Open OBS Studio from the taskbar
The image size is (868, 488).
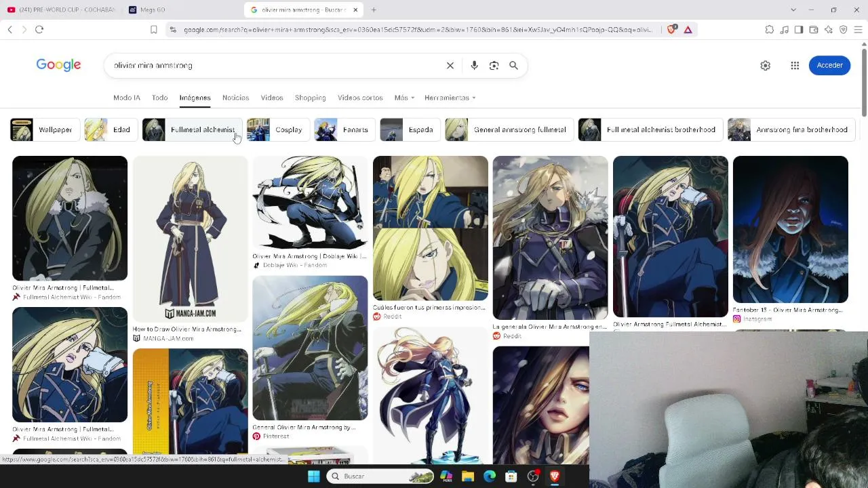(533, 476)
